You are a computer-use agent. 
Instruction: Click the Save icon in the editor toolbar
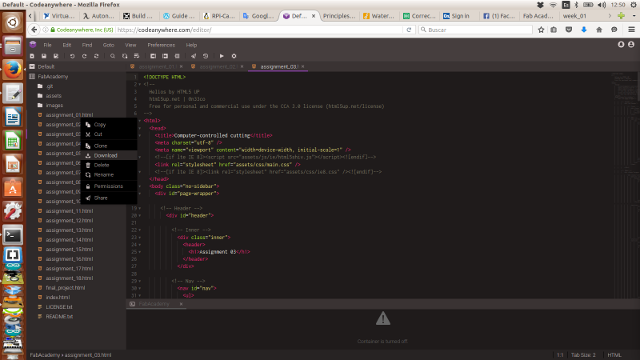(44, 56)
